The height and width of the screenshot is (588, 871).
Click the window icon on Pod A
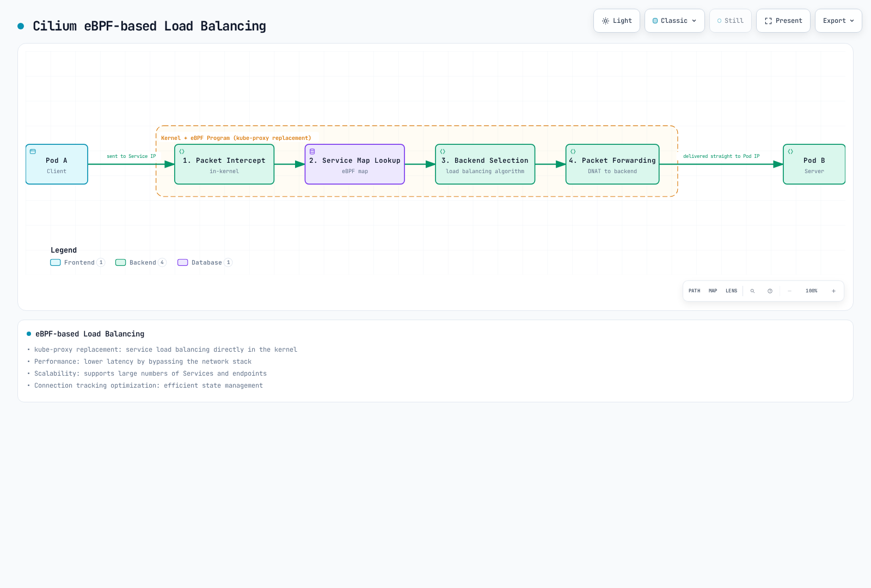click(33, 151)
